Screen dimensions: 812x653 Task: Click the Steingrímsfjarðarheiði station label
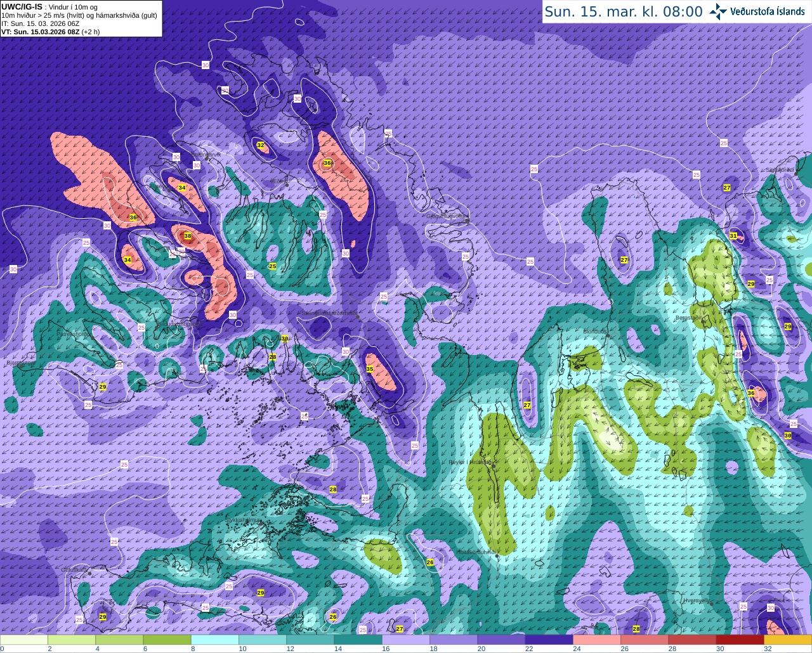(x=329, y=313)
